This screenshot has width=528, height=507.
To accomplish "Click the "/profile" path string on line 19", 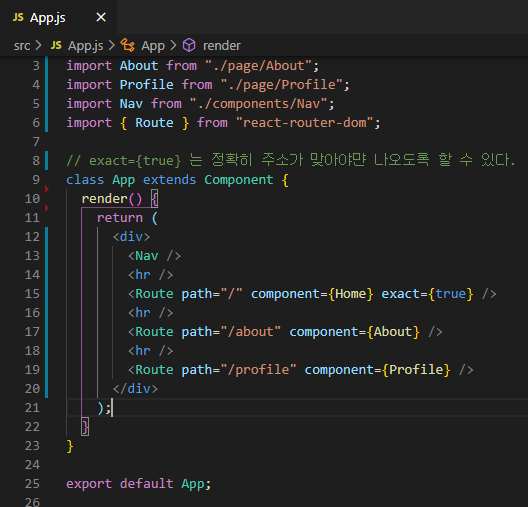I will tap(258, 370).
